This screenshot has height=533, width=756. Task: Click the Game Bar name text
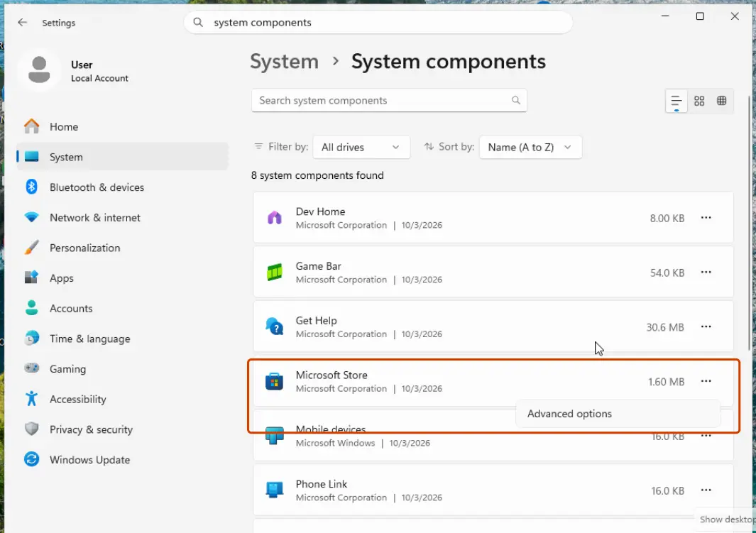(318, 266)
